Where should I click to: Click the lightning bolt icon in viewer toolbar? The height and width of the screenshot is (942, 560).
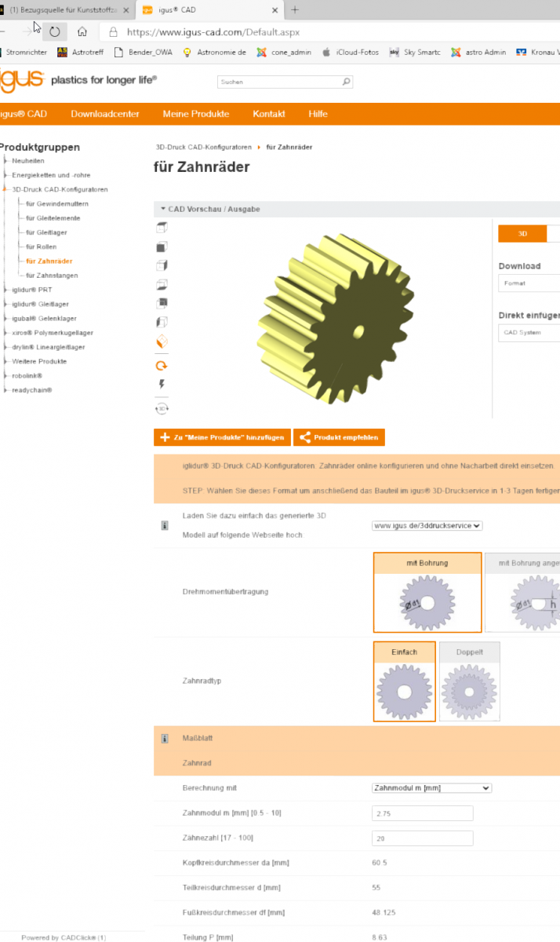coord(162,385)
